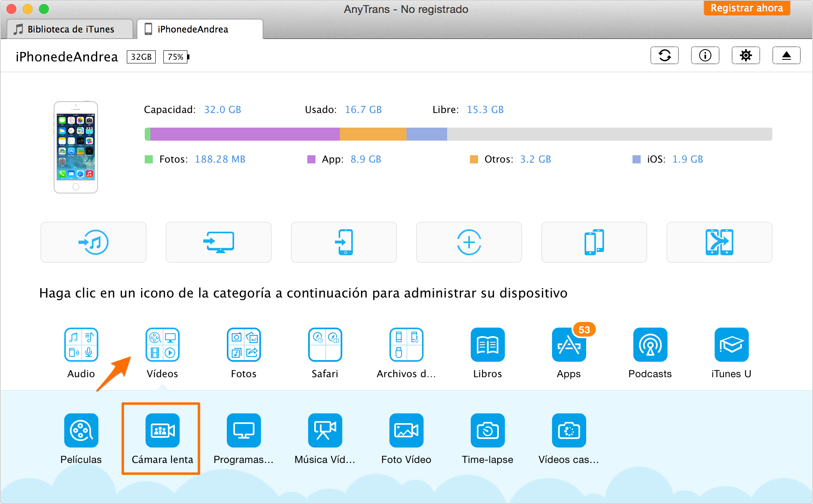
Task: Click the Otros size 3.2 GB
Action: 536,159
